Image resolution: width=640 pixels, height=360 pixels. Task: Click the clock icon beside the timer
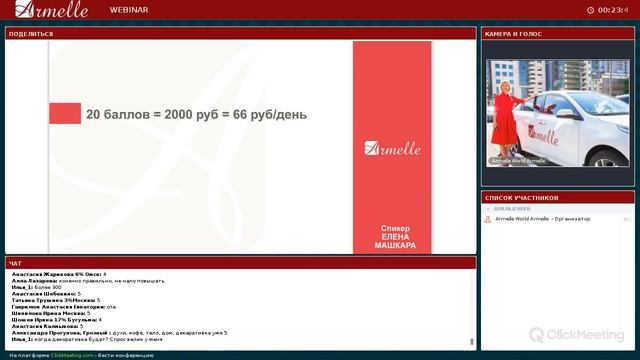tap(590, 10)
